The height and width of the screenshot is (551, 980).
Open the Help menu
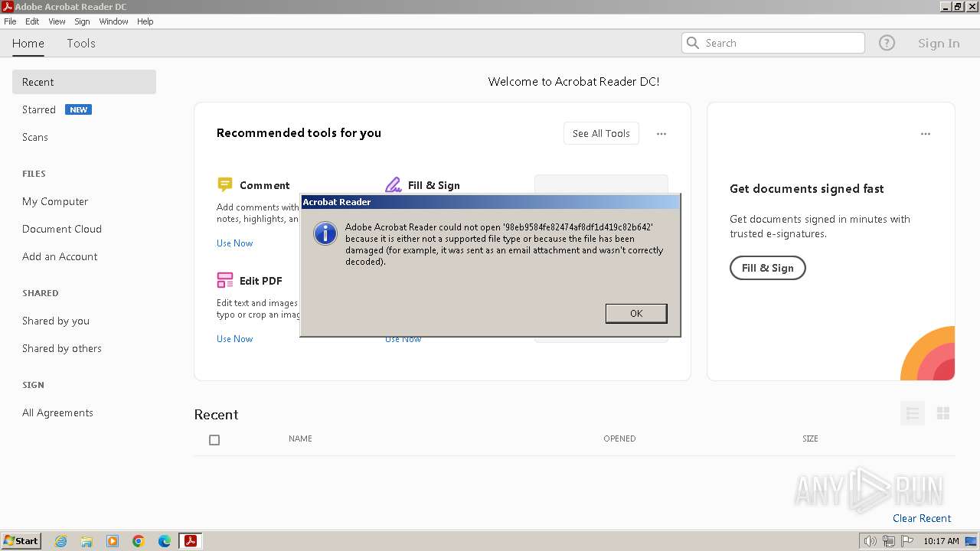[x=145, y=21]
